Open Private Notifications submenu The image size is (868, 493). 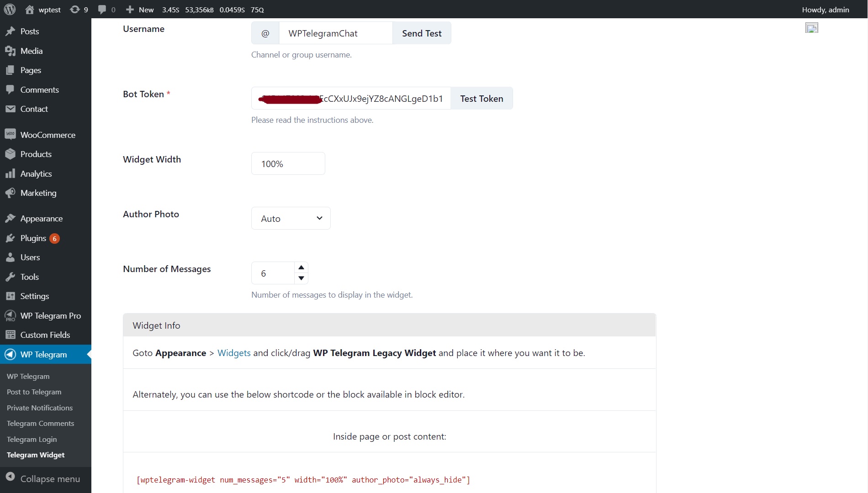click(x=40, y=408)
